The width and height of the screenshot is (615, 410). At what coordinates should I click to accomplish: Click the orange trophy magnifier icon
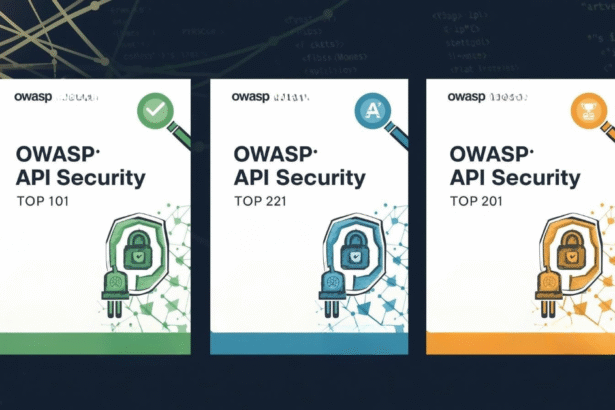coord(589,111)
